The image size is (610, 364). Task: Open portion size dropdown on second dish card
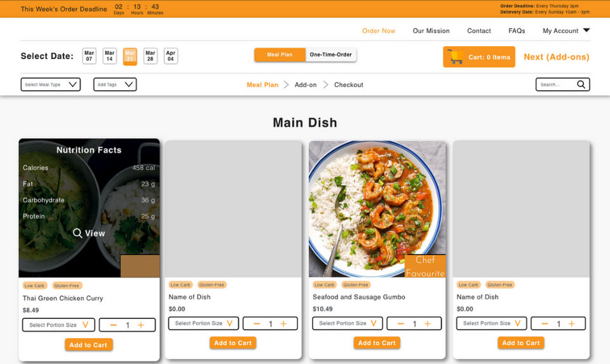tap(203, 323)
